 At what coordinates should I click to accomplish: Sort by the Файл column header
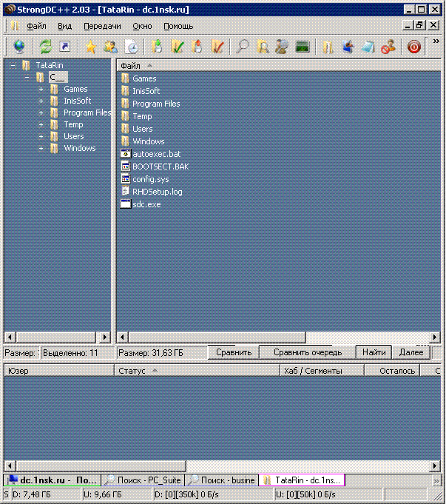(x=278, y=66)
